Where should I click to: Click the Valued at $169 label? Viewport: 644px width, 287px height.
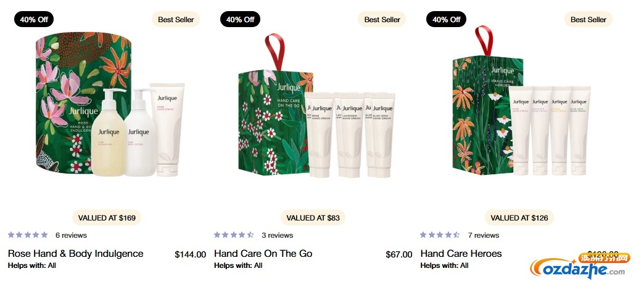tap(107, 217)
